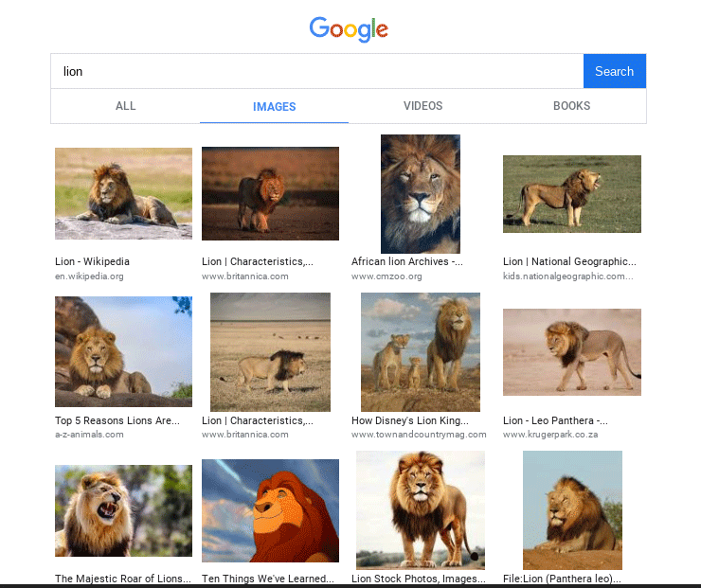Image resolution: width=701 pixels, height=588 pixels.
Task: Click "Lion - Leo Panthera -..." title
Action: click(555, 420)
